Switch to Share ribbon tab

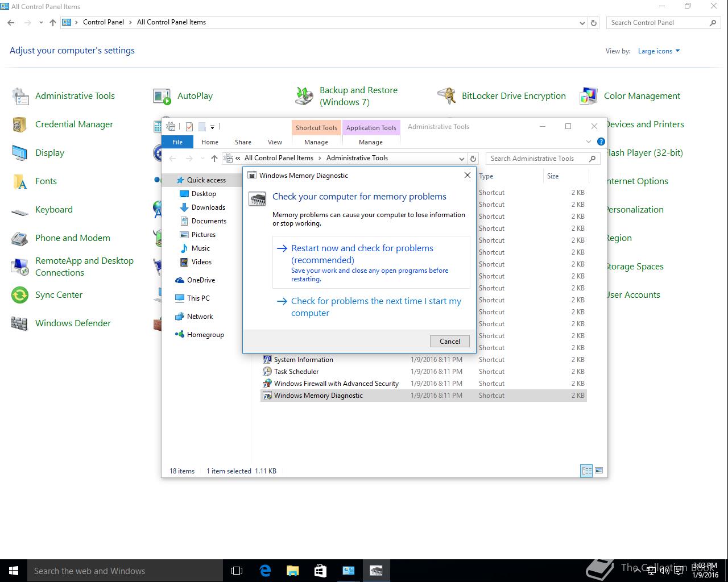click(243, 142)
